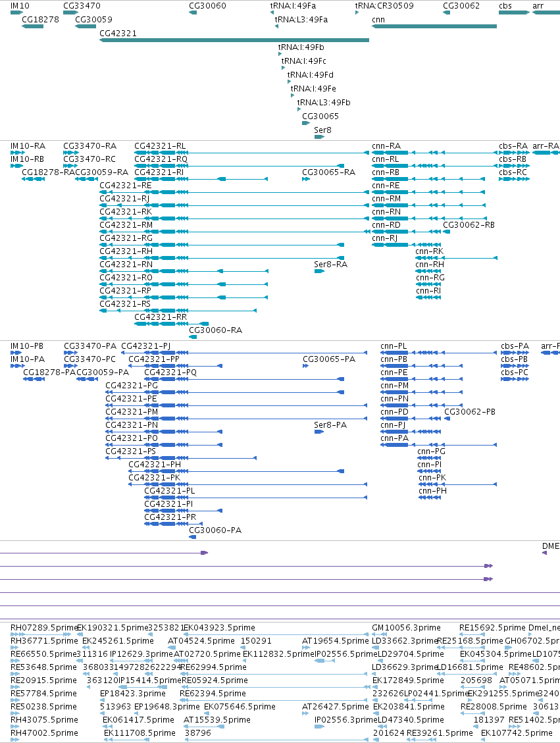560x743 pixels.
Task: Click the CG30065 gene label in top track
Action: [x=320, y=116]
